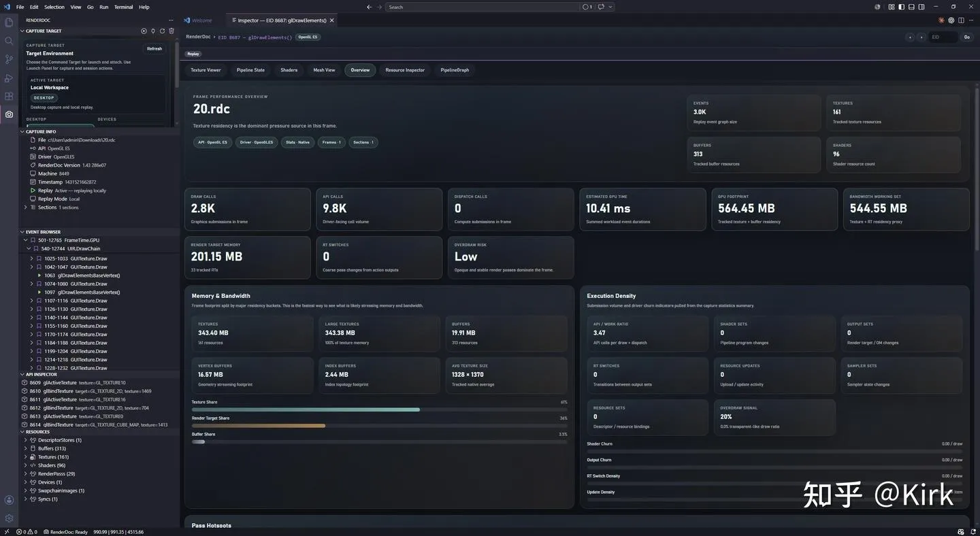This screenshot has height=536, width=980.
Task: Click the ChatGPT-style extension icon in the editor toolbar
Action: 951,20
